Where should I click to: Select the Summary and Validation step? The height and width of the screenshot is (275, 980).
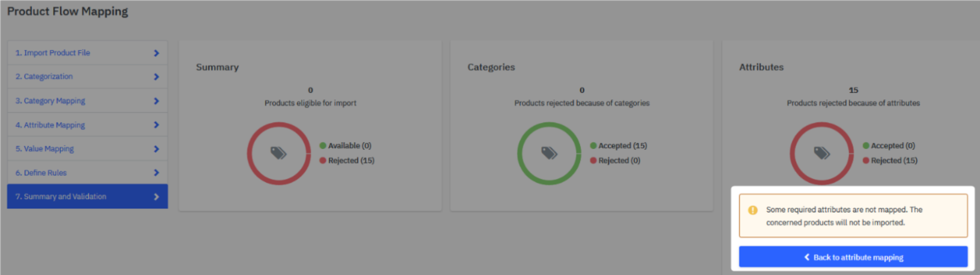[61, 197]
